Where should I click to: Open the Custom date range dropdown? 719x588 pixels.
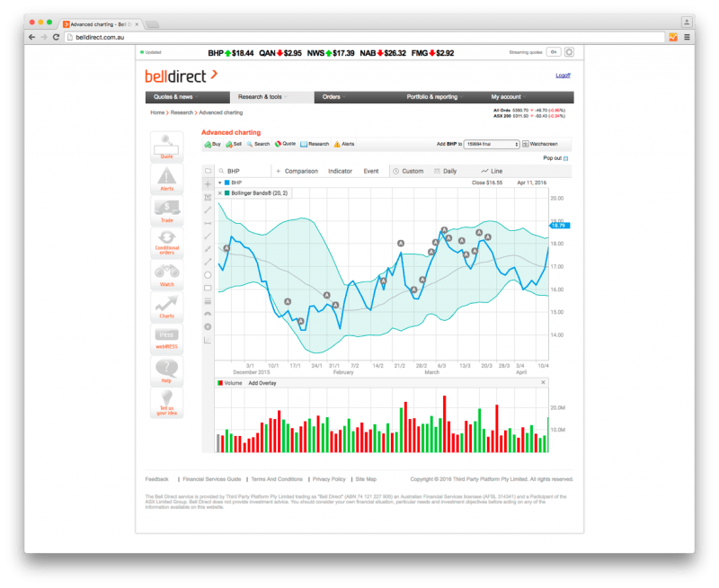click(x=408, y=171)
